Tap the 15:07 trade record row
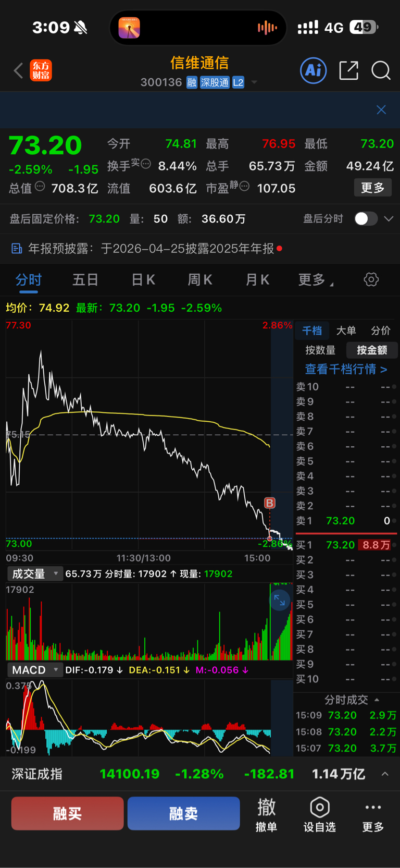The width and height of the screenshot is (400, 868). (346, 748)
